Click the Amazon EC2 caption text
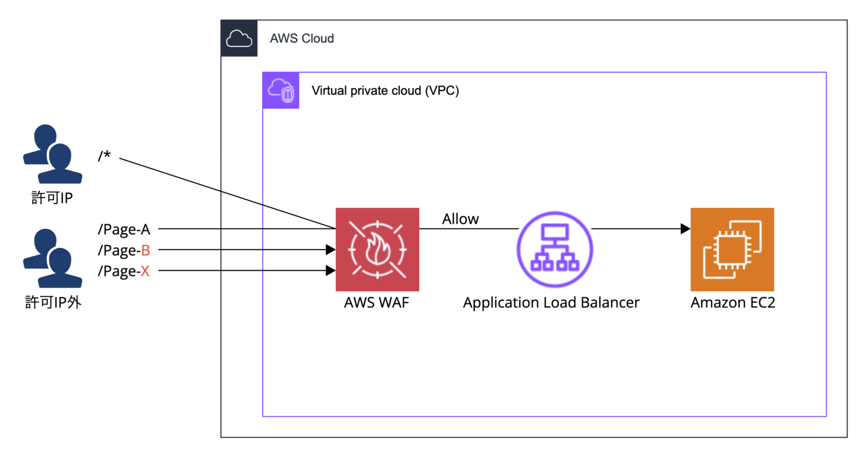Viewport: 868px width, 466px height. pos(732,303)
